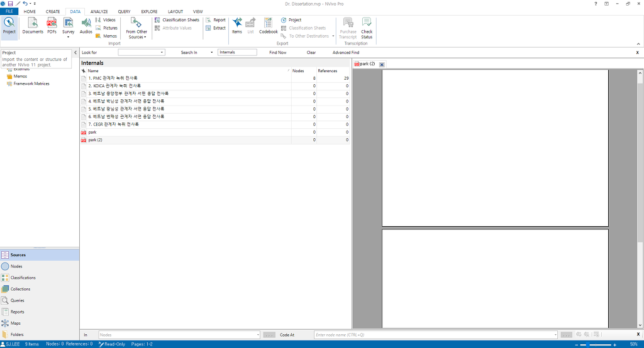Open the Classifications navigation view
The width and height of the screenshot is (644, 348).
pyautogui.click(x=40, y=278)
